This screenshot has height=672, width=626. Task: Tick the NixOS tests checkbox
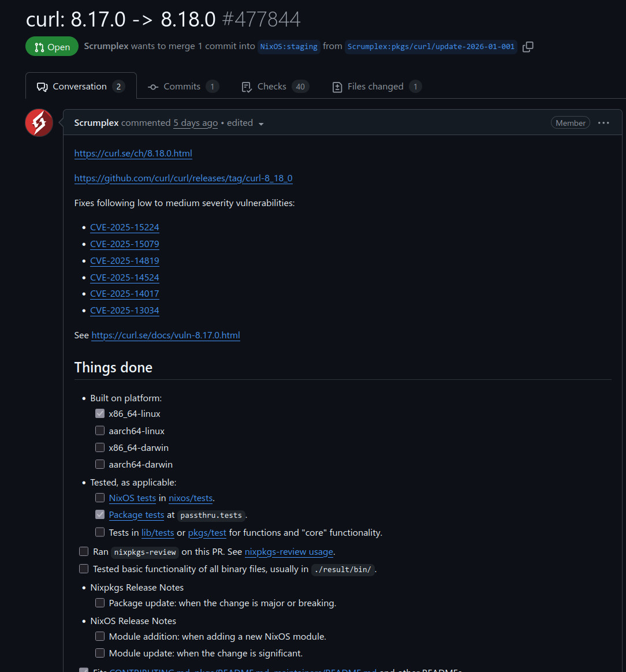(100, 498)
